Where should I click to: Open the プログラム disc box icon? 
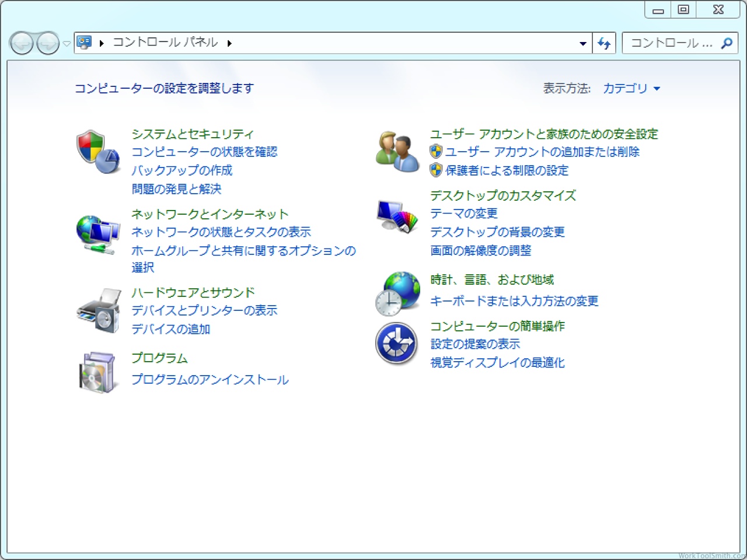coord(98,372)
